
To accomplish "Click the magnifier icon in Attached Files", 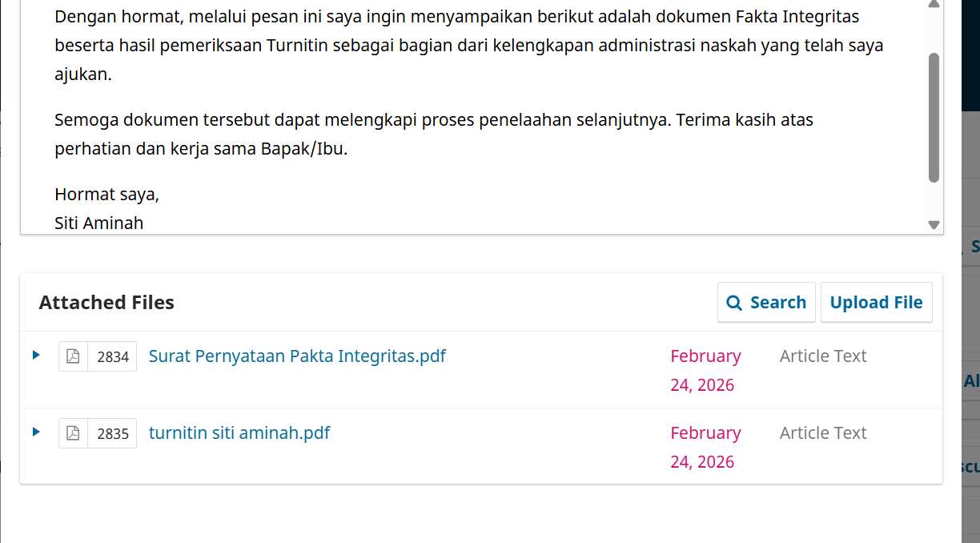I will tap(733, 303).
